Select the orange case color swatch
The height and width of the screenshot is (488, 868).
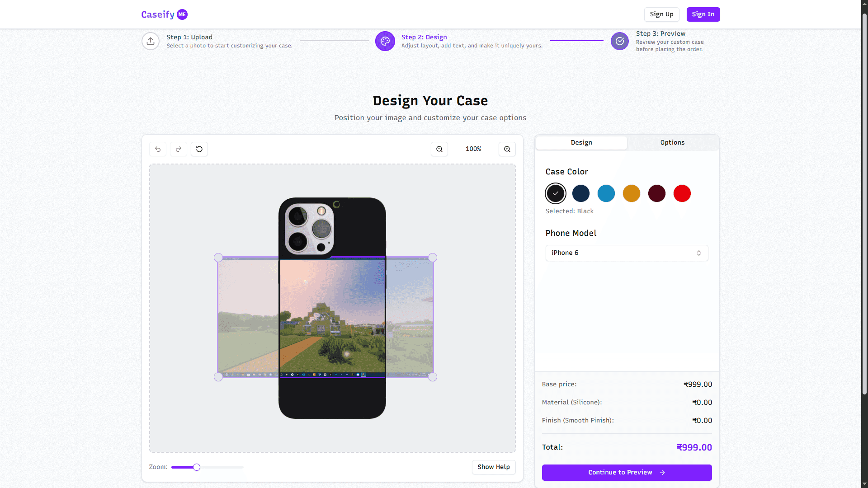[631, 193]
